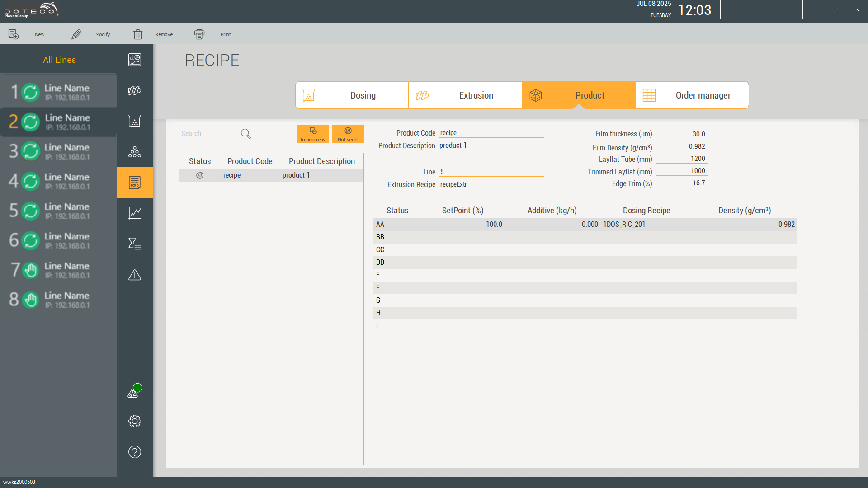Click the dosing hopper sidebar icon

(134, 121)
